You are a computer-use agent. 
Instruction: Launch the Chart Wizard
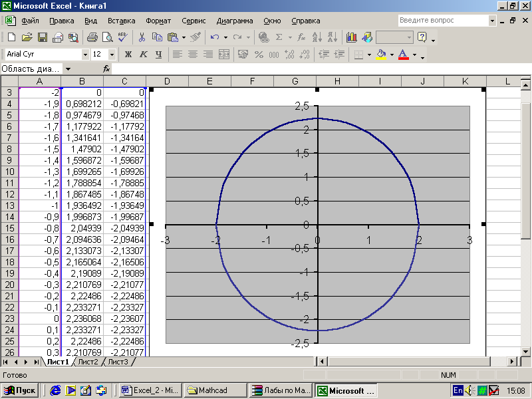[x=351, y=37]
